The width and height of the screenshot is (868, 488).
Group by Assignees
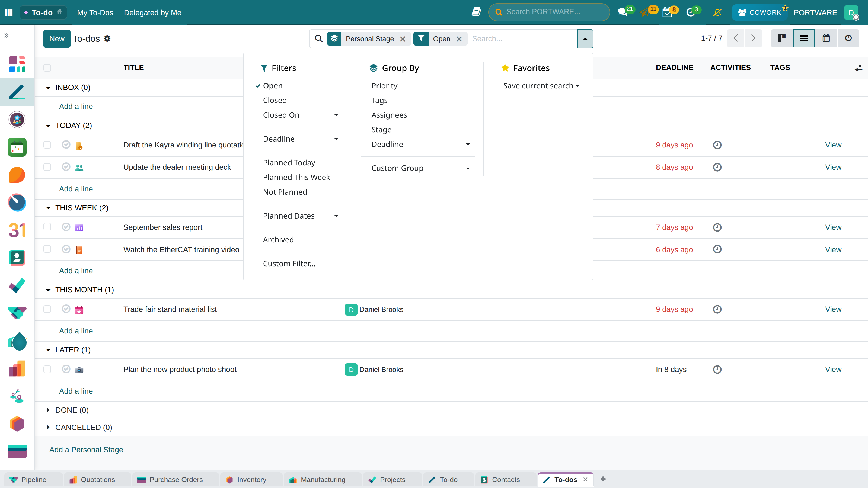[x=389, y=115]
